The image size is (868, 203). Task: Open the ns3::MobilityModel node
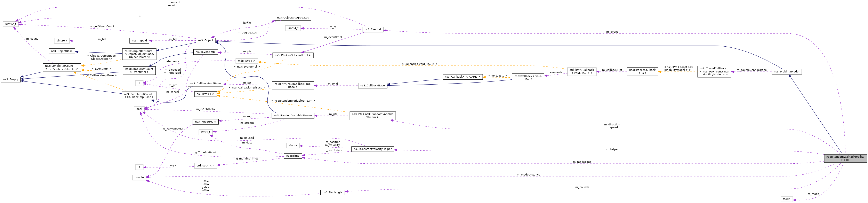tap(786, 71)
